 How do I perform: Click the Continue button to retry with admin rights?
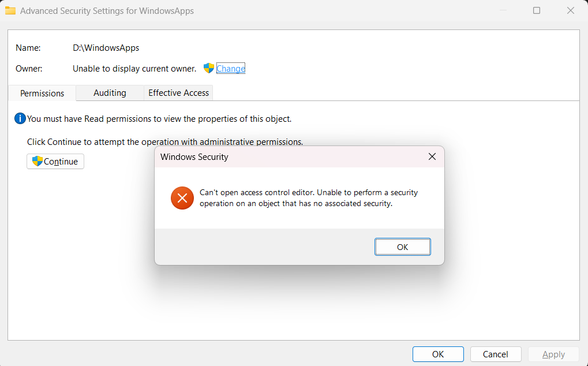click(55, 162)
